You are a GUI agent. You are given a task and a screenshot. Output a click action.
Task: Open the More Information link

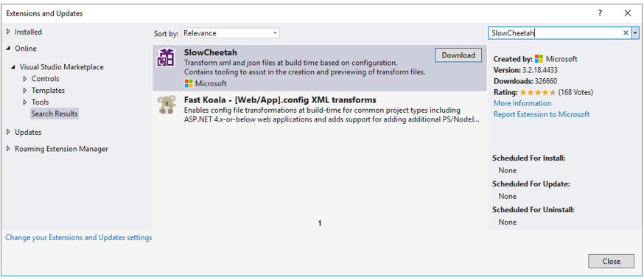[522, 103]
